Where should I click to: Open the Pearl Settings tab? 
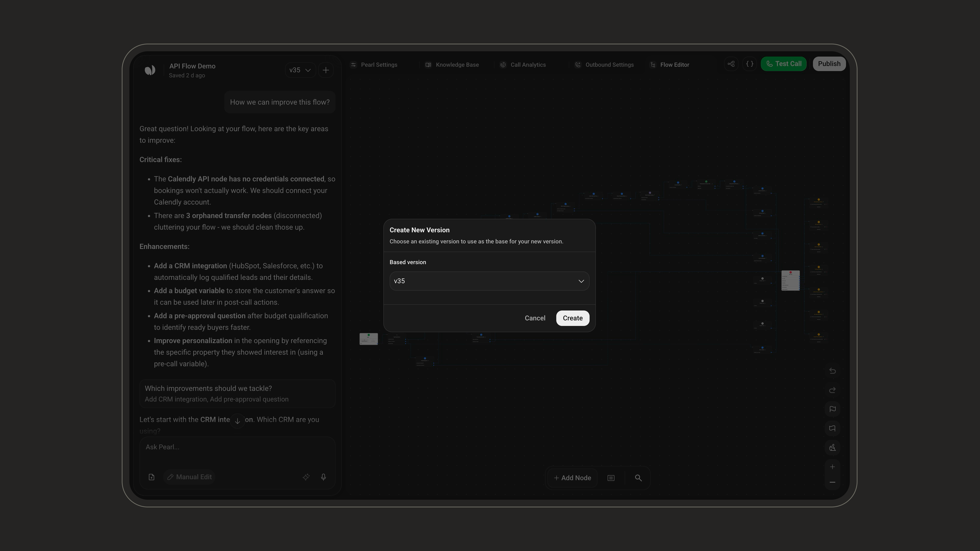pyautogui.click(x=374, y=65)
